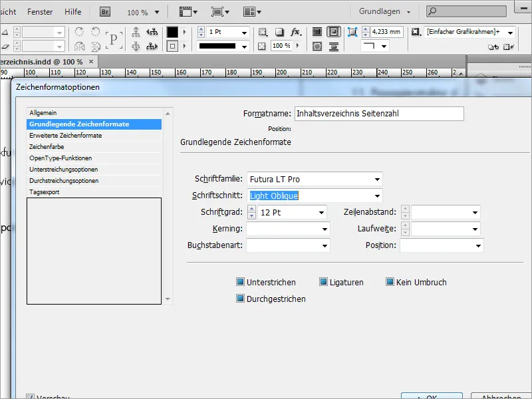The image size is (532, 399).
Task: Click the Adobe Bridge (Br) icon
Action: 105,12
